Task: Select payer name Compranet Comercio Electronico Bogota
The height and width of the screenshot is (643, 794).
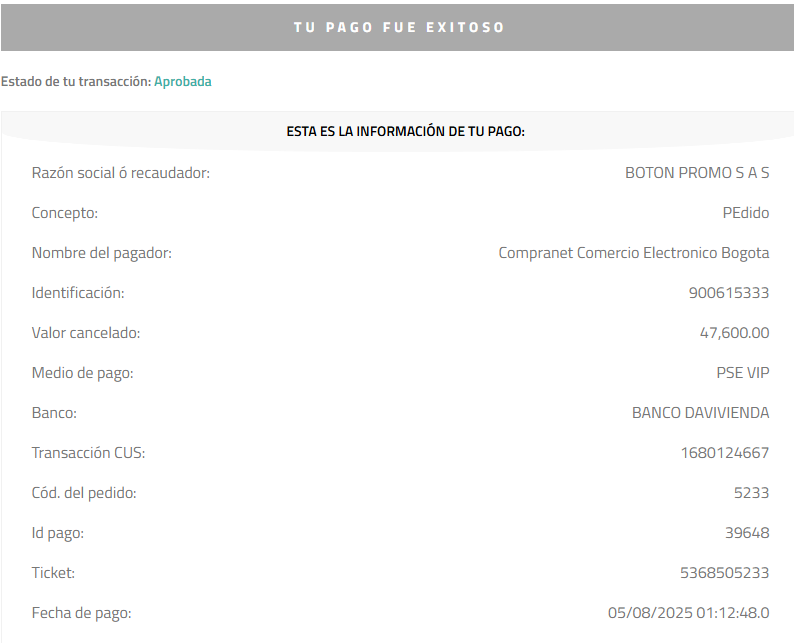Action: pos(634,253)
